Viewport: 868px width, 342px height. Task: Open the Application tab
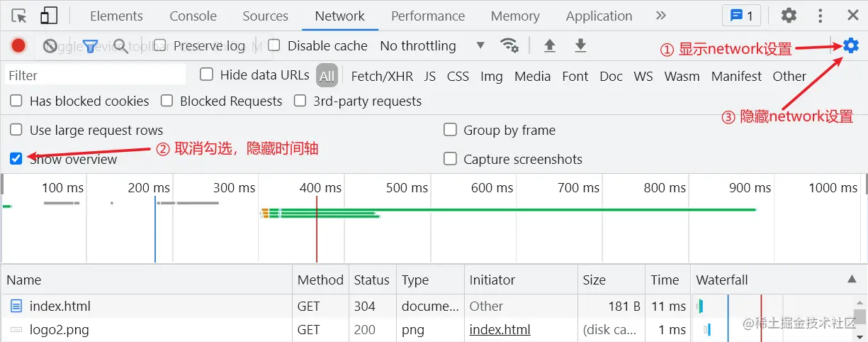point(599,16)
